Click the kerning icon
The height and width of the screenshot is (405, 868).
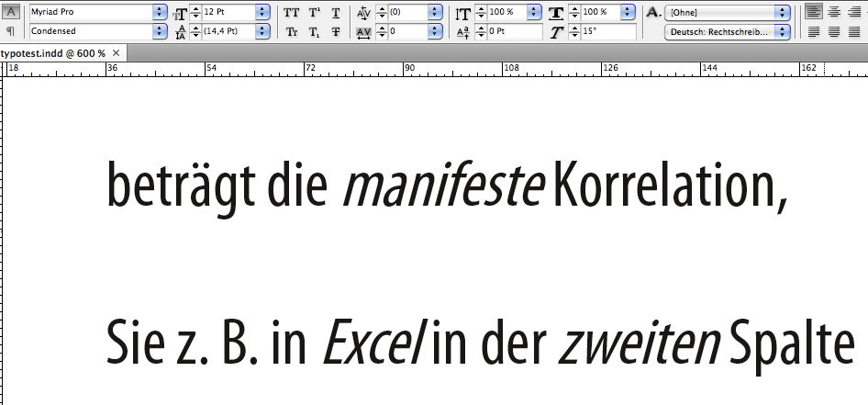[363, 12]
